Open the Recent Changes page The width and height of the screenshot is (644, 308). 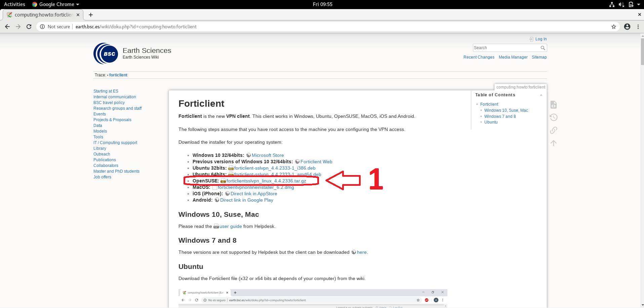tap(479, 57)
